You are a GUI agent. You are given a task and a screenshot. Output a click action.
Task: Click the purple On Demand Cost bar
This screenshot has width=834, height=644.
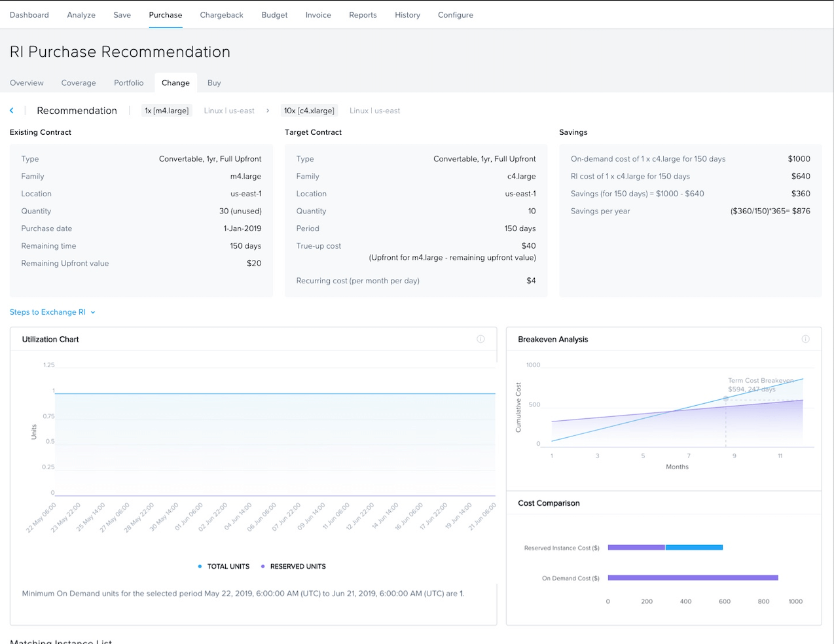693,578
